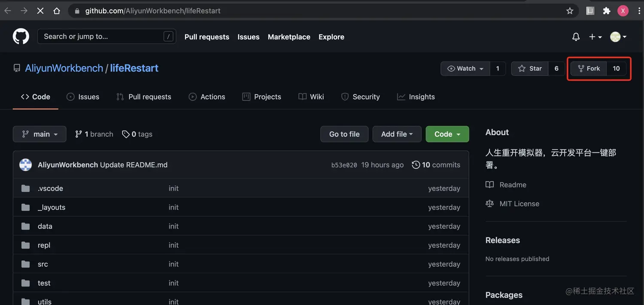
Task: Open the Packages heading link
Action: (x=504, y=295)
